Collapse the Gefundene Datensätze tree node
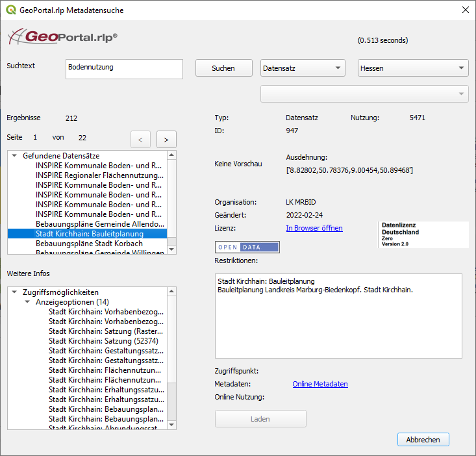This screenshot has height=456, width=476. 14,155
